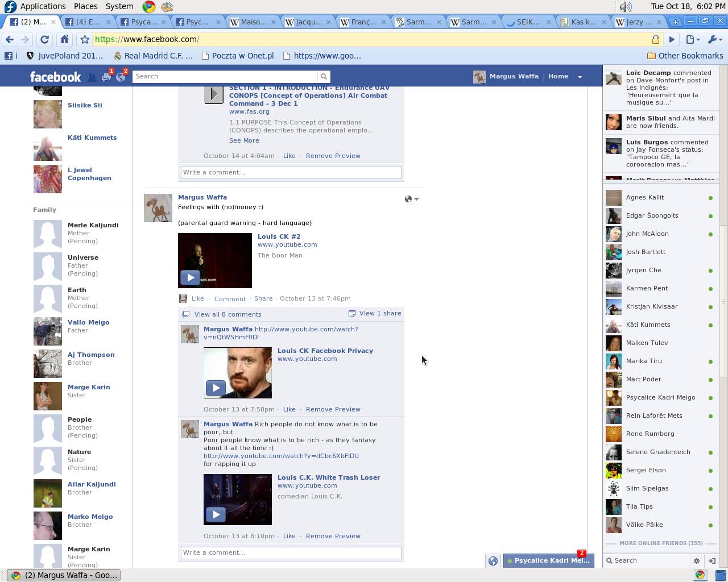Click the Facebook Search field
Screen dimensions: 728x582
coord(225,76)
